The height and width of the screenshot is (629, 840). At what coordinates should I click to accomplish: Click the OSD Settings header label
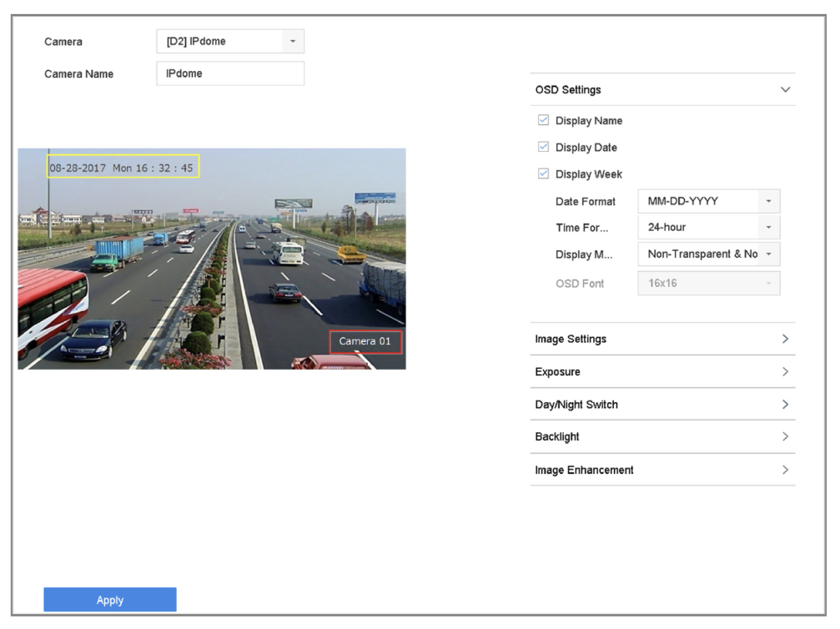click(x=568, y=90)
